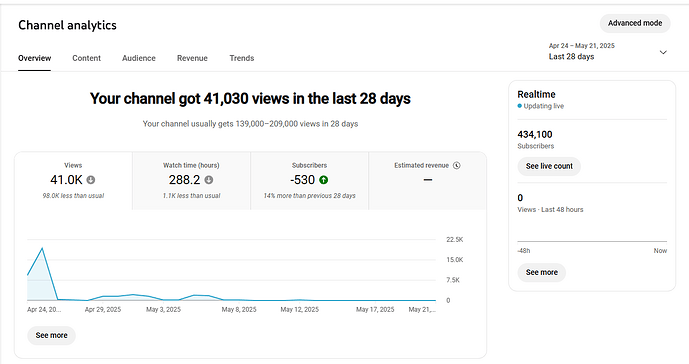Select the Trends tab
Screen dimensions: 689x364
click(242, 58)
